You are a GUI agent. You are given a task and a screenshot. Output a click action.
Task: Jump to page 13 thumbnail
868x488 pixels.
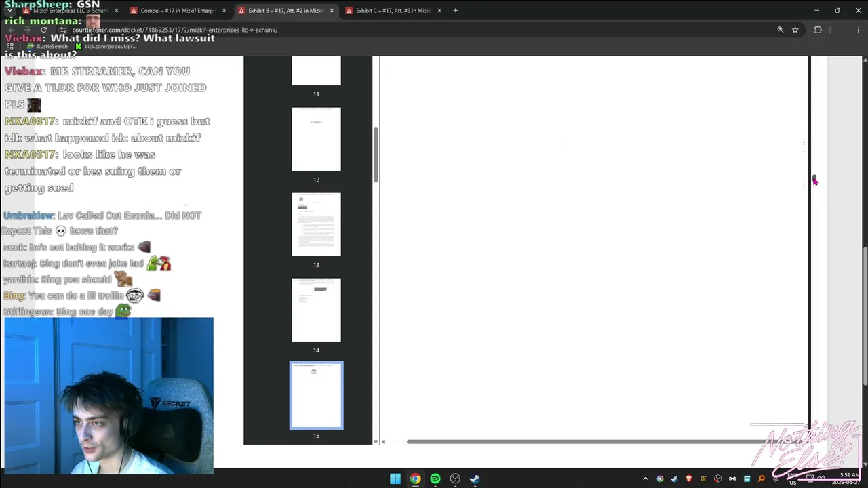pyautogui.click(x=316, y=224)
